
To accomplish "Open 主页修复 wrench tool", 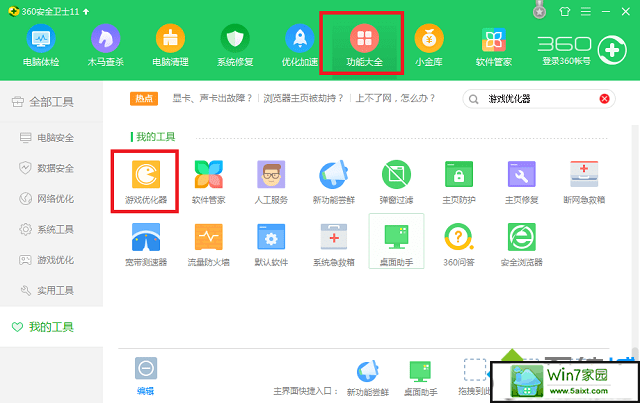I will [521, 182].
